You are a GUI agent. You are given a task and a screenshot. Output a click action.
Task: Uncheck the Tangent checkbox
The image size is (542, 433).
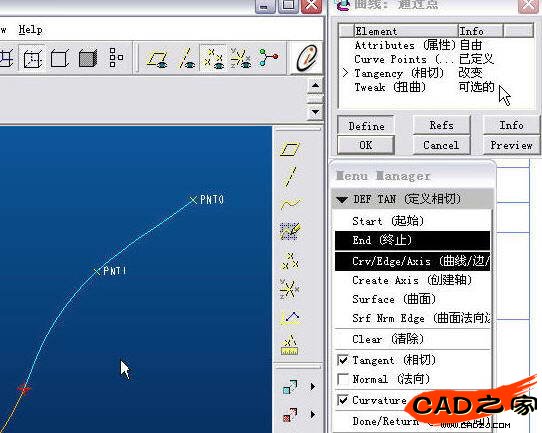(x=343, y=360)
